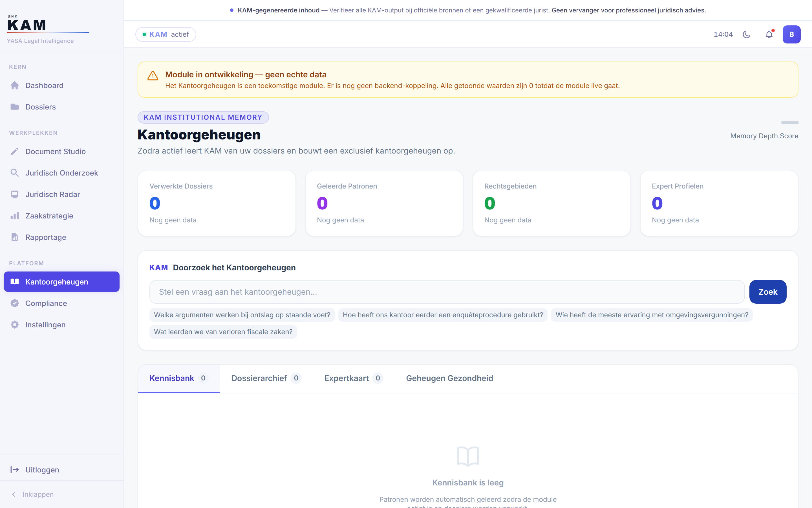
Task: Click the Uitloggen arrow icon
Action: (x=14, y=470)
